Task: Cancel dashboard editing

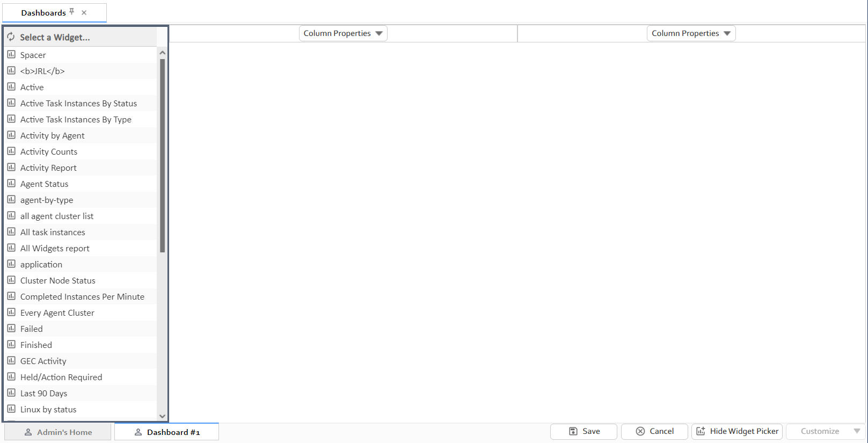Action: (654, 431)
